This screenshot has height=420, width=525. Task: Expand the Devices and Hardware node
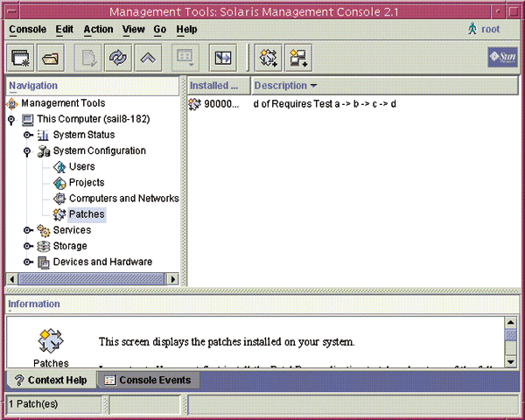click(28, 262)
